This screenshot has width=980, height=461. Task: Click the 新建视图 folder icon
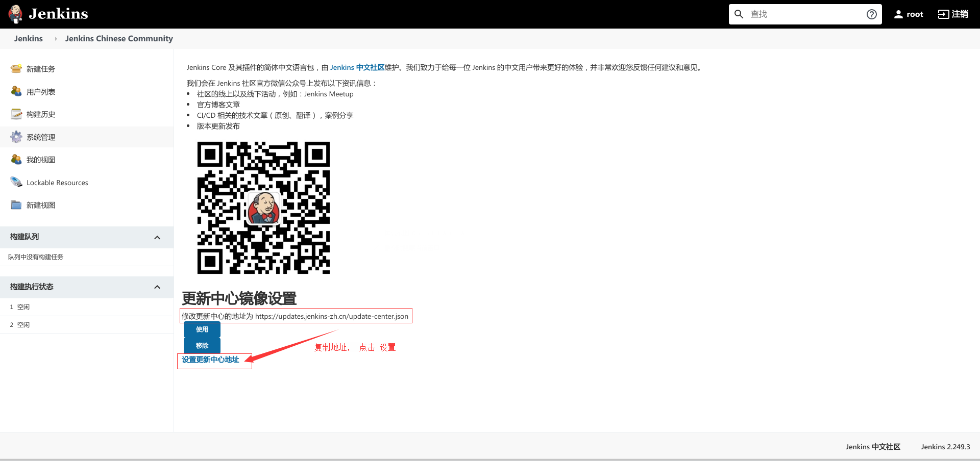pos(16,205)
